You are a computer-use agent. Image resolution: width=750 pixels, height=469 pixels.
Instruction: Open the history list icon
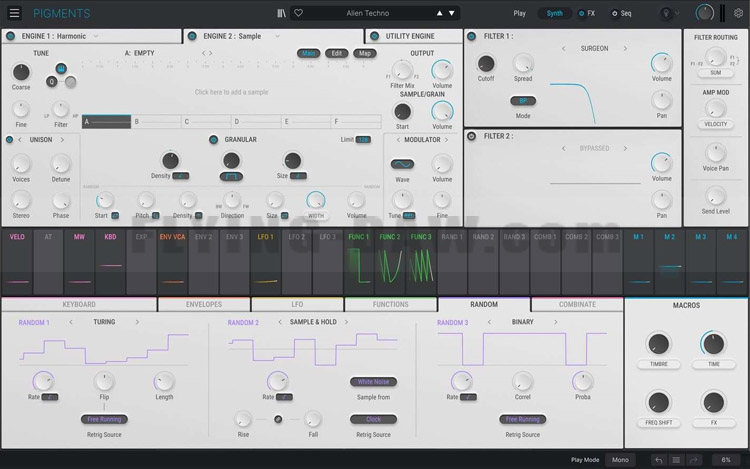[x=676, y=460]
